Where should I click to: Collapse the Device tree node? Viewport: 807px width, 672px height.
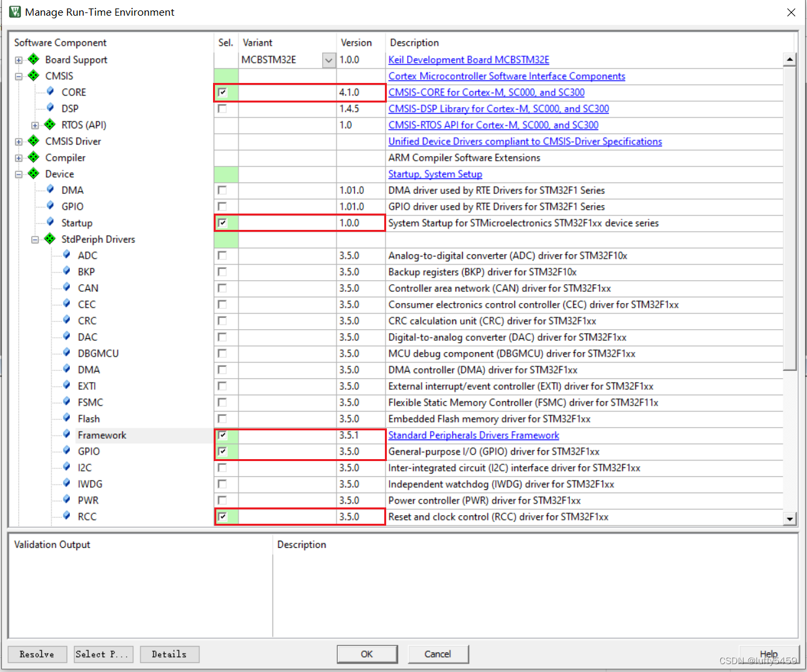(x=19, y=174)
